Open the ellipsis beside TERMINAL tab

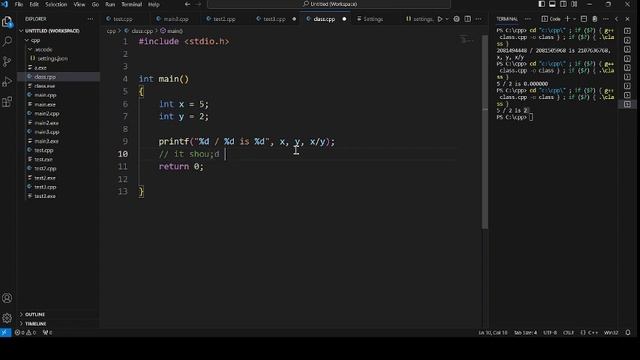[528, 19]
